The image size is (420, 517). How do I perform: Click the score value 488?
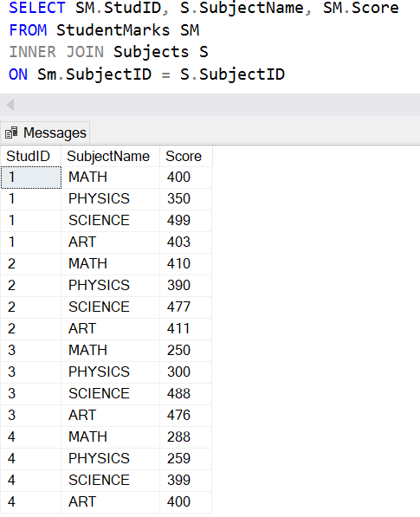coord(178,394)
